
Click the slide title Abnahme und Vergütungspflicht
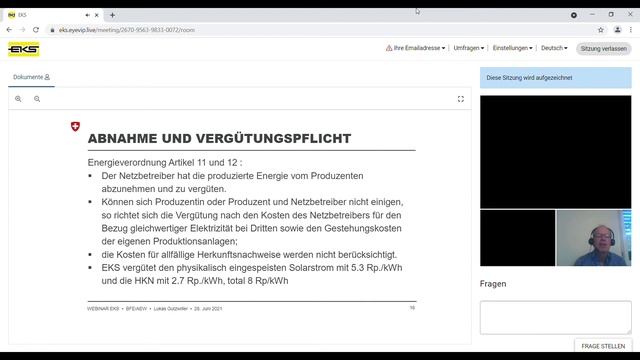219,138
